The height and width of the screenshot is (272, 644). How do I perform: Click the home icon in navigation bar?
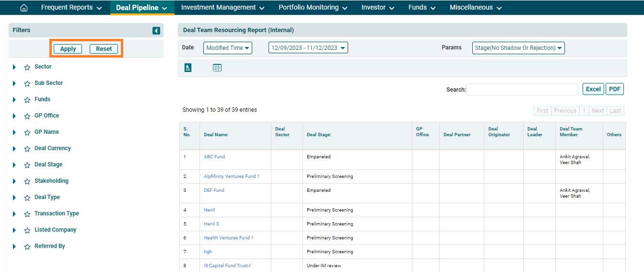24,8
